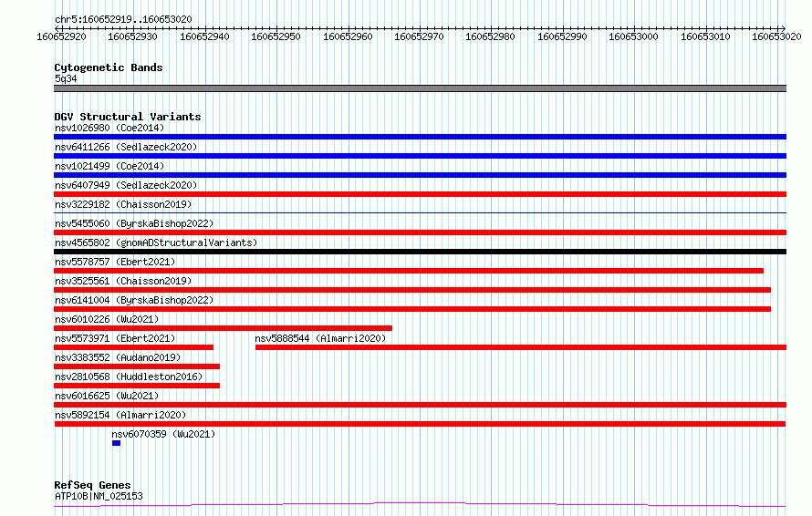Click the nsv1021499 (Coe2014) variant label

tap(109, 166)
